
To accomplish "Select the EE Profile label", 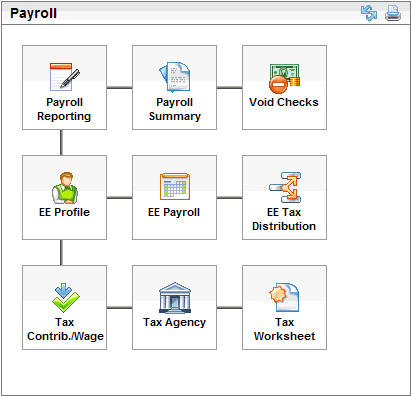I will point(64,212).
